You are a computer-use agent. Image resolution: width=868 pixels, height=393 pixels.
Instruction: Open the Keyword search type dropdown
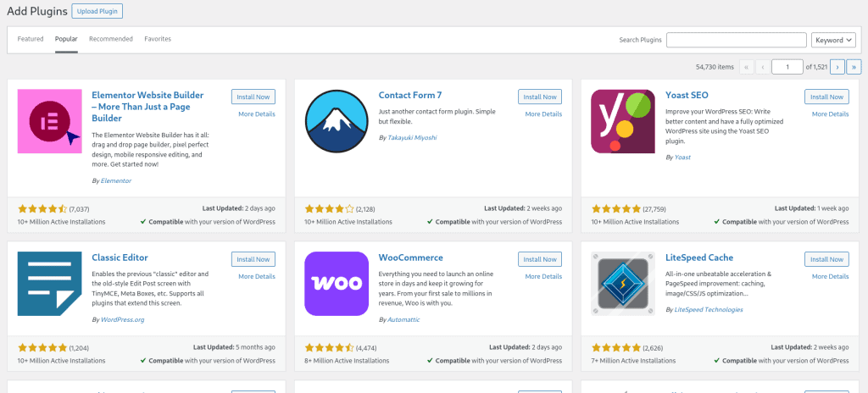tap(832, 40)
